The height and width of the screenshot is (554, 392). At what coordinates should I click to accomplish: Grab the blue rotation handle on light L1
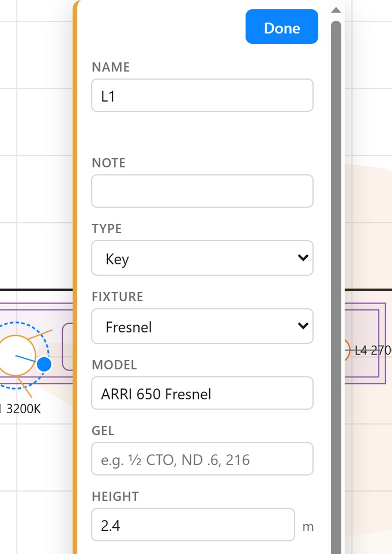pos(44,364)
